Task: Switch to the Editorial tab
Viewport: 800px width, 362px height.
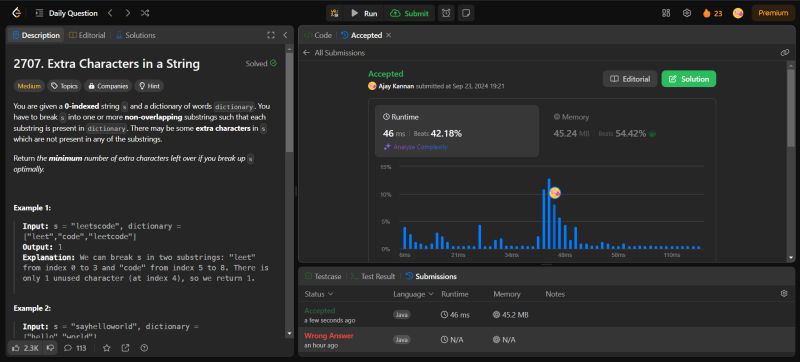Action: coord(87,35)
